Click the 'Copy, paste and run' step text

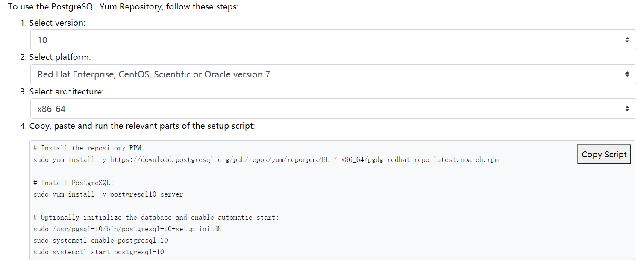tap(142, 126)
